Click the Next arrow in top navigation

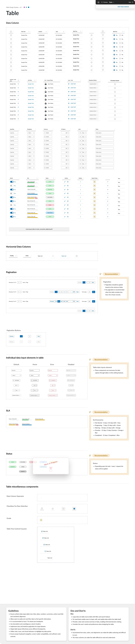point(133,2)
